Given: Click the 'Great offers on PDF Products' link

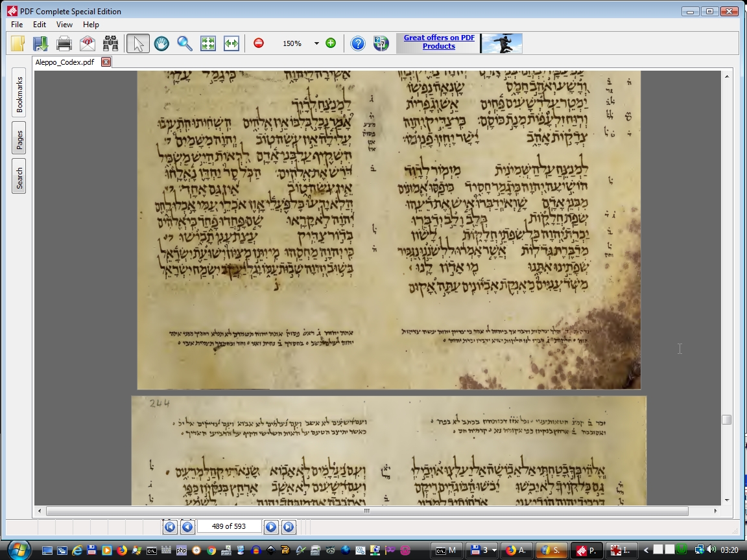Looking at the screenshot, I should [439, 42].
